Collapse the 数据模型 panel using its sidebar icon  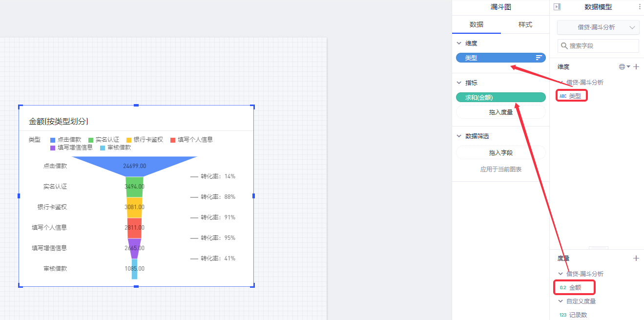[x=557, y=7]
